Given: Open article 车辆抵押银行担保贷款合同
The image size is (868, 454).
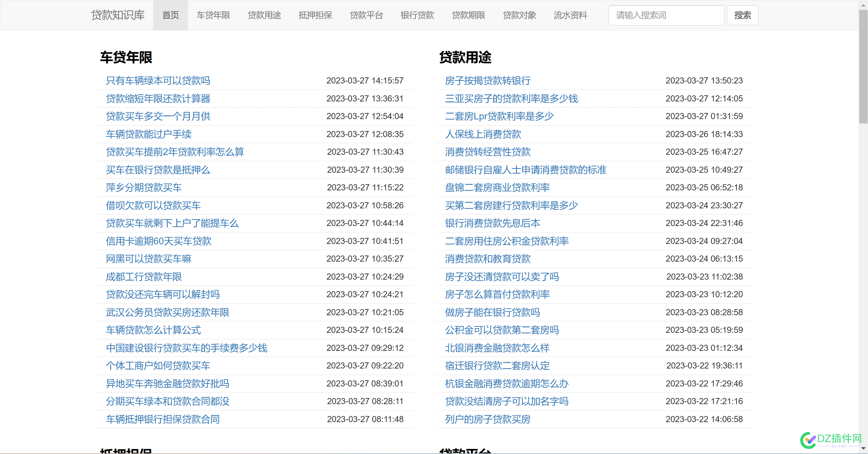Looking at the screenshot, I should tap(163, 419).
